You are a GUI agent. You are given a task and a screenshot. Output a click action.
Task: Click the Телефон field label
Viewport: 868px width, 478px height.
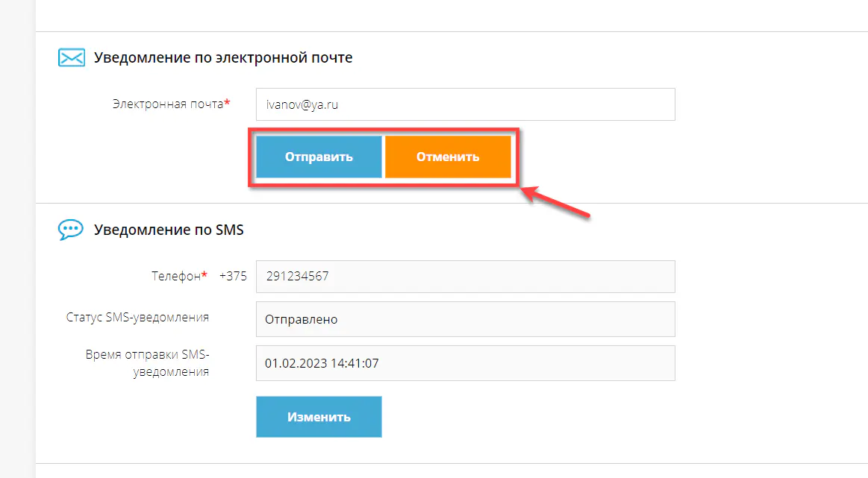click(175, 276)
